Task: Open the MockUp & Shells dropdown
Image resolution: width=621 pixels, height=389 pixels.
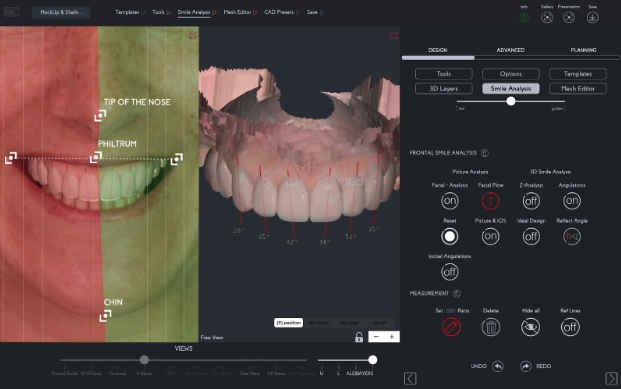Action: [x=61, y=12]
